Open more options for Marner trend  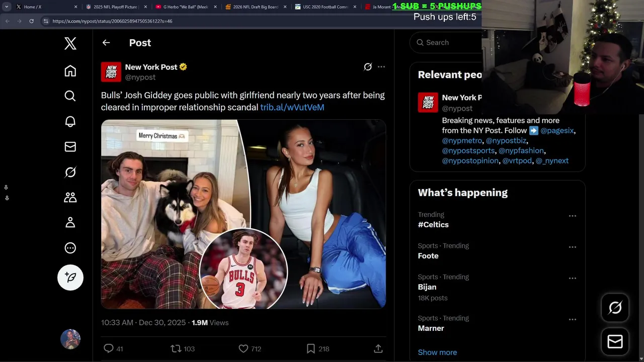point(573,319)
